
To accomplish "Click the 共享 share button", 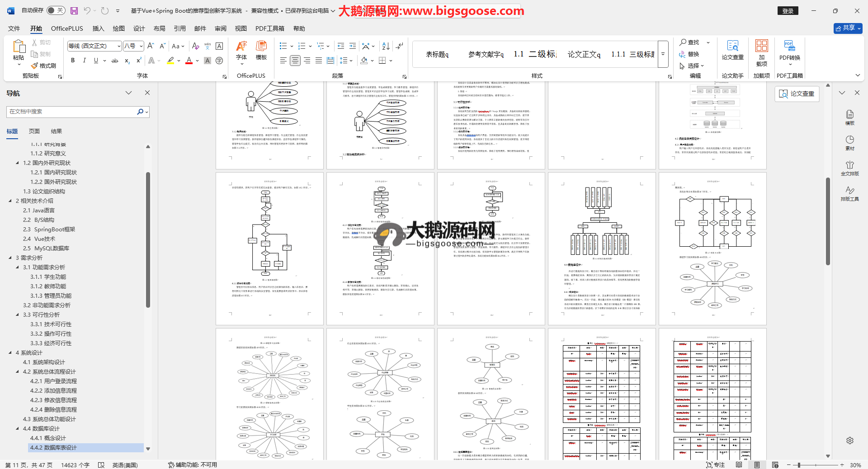I will (x=848, y=28).
